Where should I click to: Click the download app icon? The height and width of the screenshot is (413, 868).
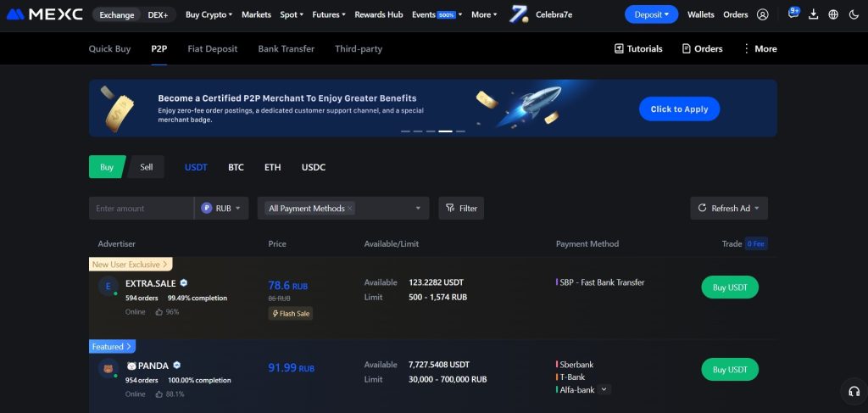click(813, 15)
